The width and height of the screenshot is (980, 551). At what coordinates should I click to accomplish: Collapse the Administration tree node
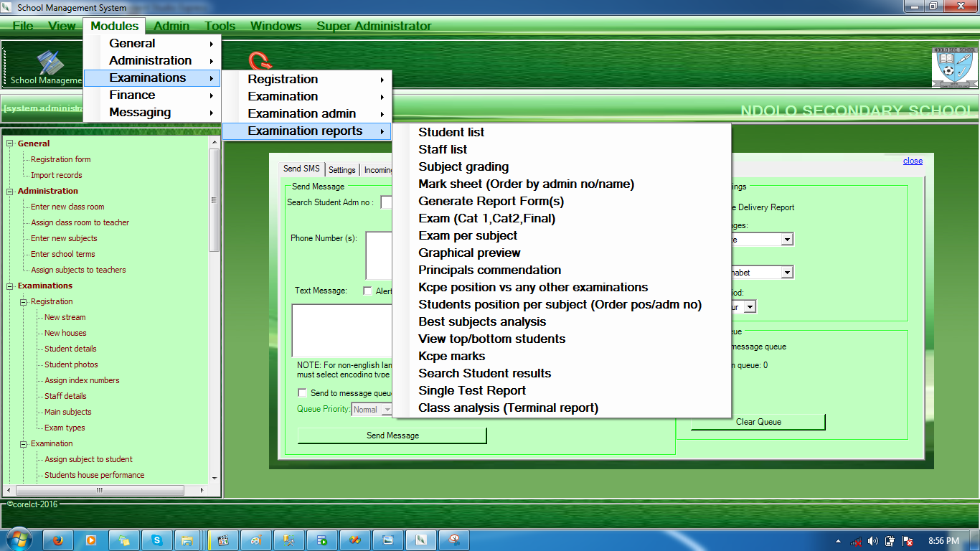tap(10, 191)
